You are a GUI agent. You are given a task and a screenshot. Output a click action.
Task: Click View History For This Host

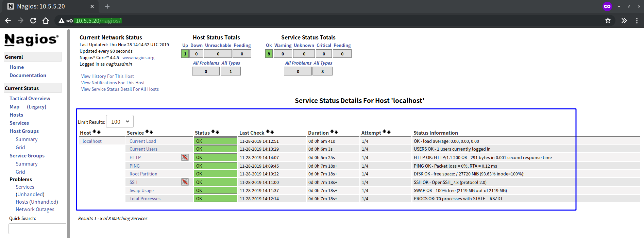[x=107, y=76]
